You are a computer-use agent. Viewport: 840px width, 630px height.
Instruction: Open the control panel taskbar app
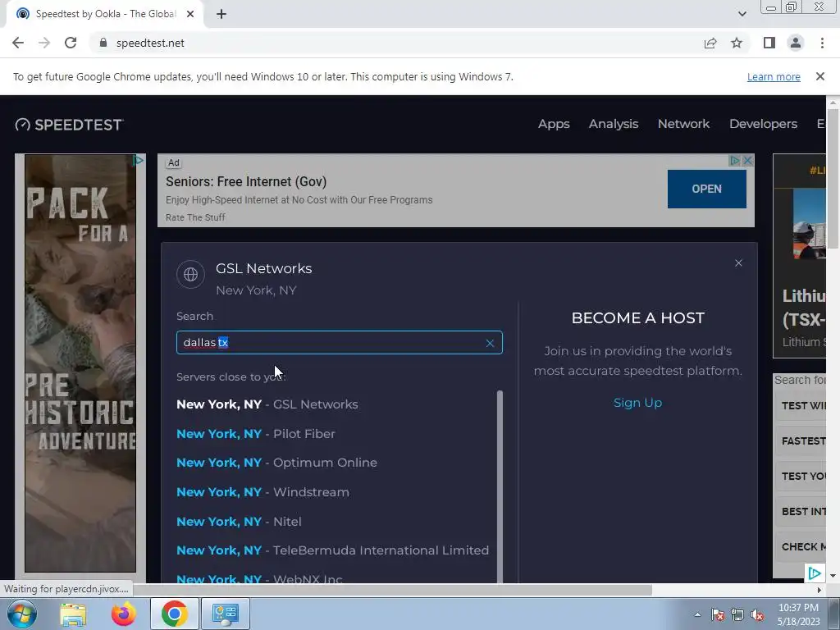225,614
